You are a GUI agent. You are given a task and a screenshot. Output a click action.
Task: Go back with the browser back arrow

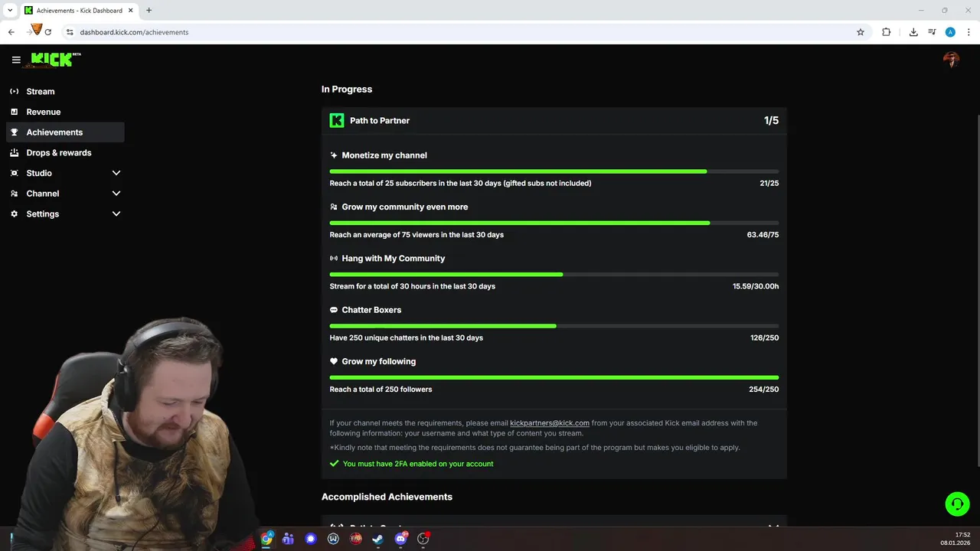[x=11, y=32]
